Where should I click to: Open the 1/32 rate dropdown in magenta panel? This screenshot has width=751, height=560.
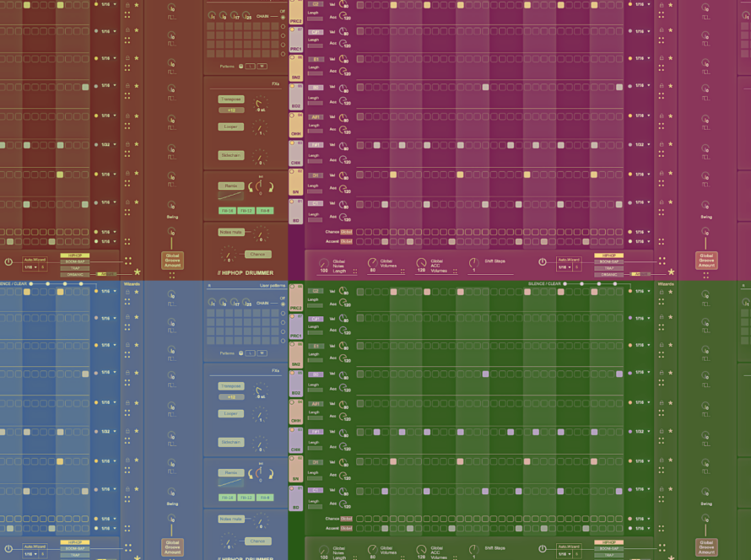pyautogui.click(x=640, y=144)
